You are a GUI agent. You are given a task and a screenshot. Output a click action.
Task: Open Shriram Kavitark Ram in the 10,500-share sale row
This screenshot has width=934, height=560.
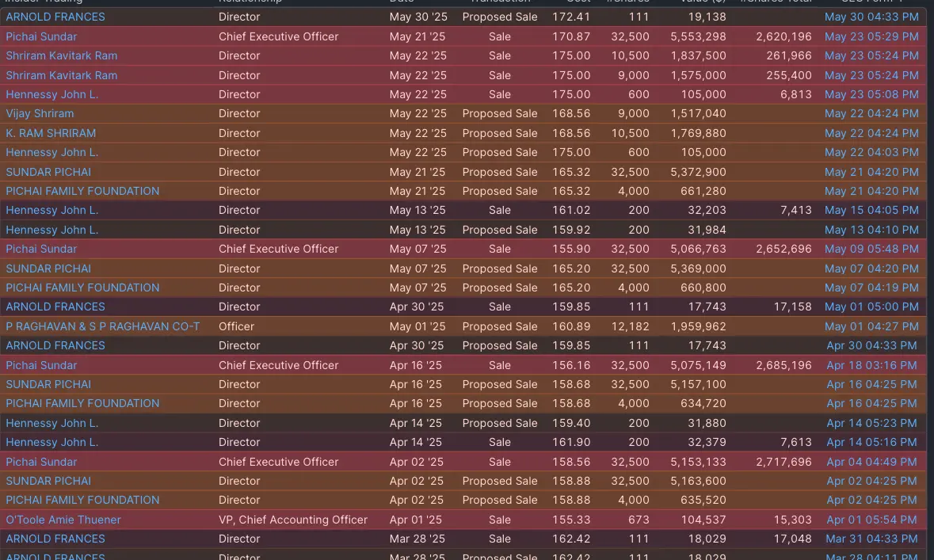[x=61, y=55]
